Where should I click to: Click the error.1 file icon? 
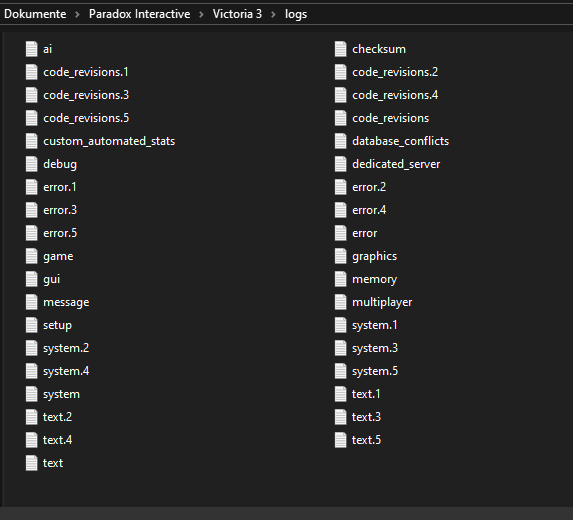(31, 187)
